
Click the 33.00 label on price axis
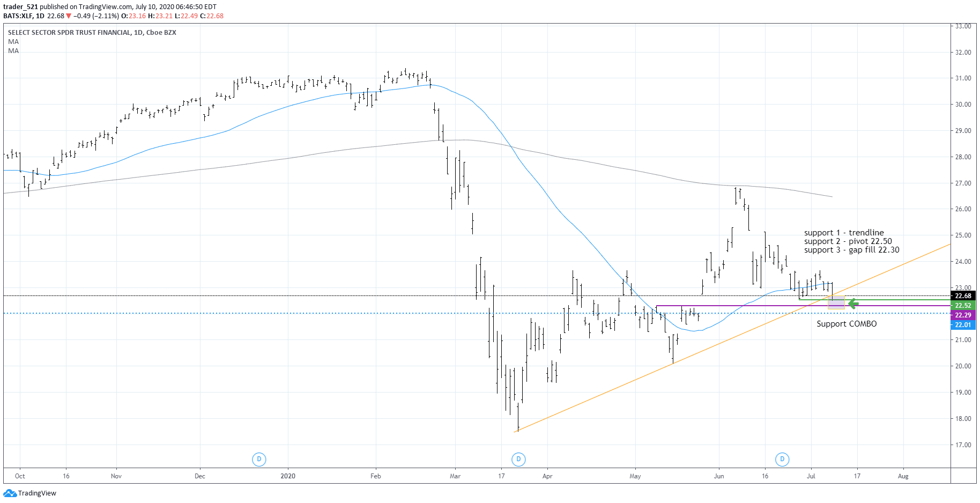point(963,26)
